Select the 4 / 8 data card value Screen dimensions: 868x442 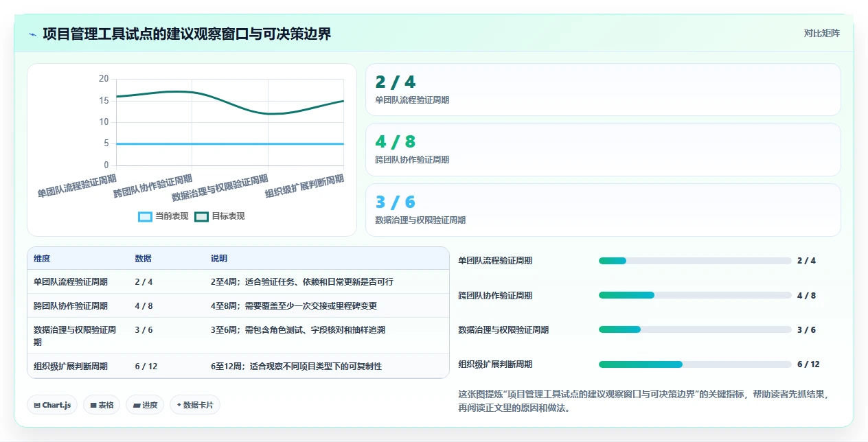point(396,142)
